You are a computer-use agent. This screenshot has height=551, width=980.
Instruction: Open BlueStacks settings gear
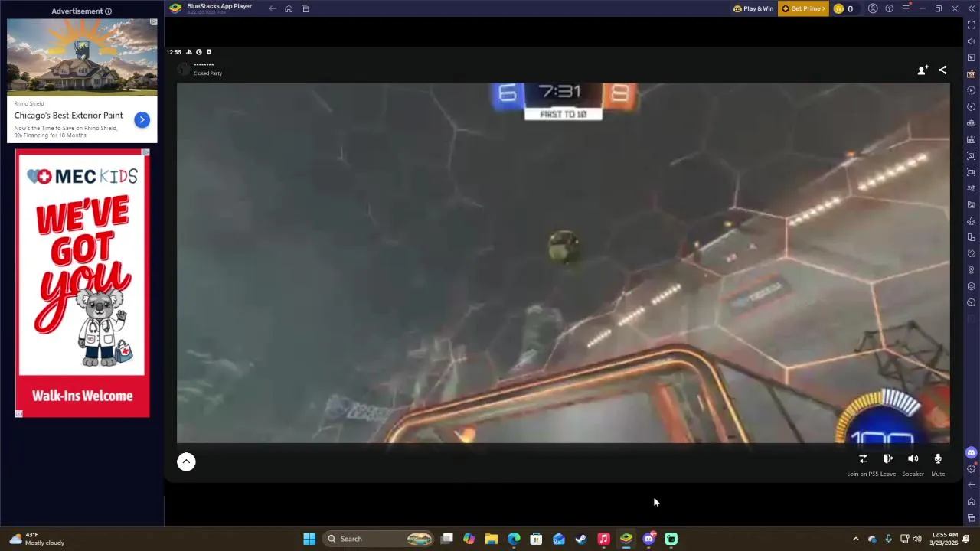click(x=972, y=468)
